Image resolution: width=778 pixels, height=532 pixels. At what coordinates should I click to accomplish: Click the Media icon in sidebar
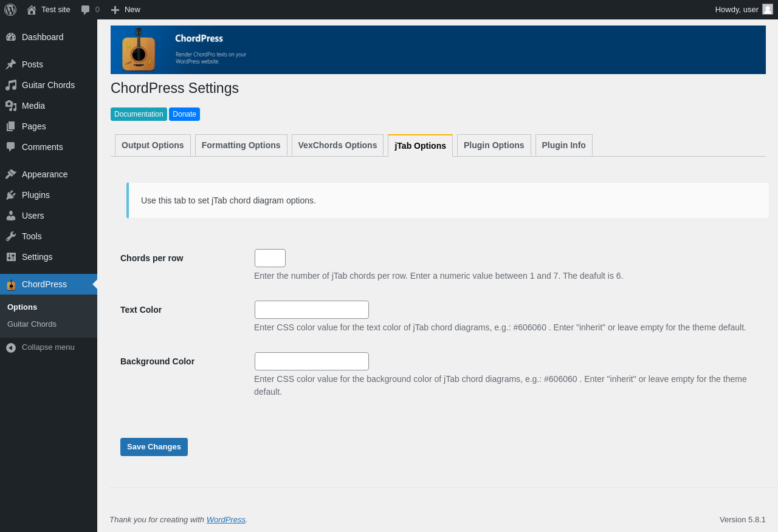[11, 106]
